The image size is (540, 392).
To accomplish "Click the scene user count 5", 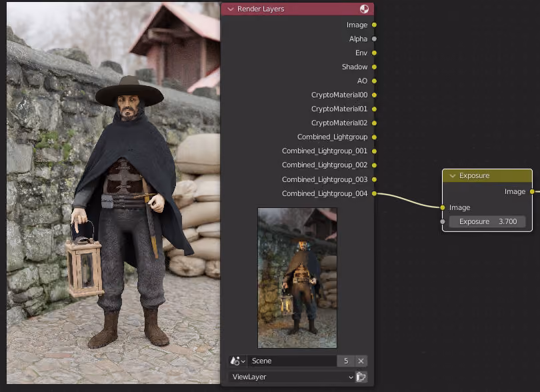I will 346,361.
